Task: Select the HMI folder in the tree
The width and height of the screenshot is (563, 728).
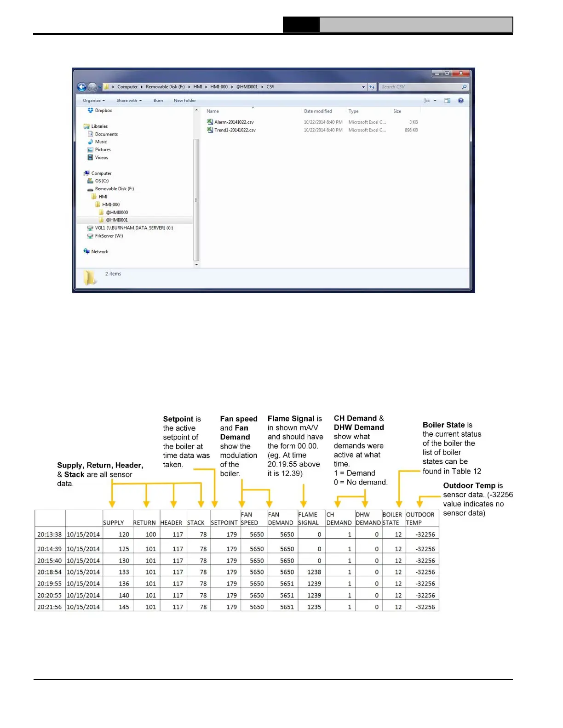Action: [103, 197]
